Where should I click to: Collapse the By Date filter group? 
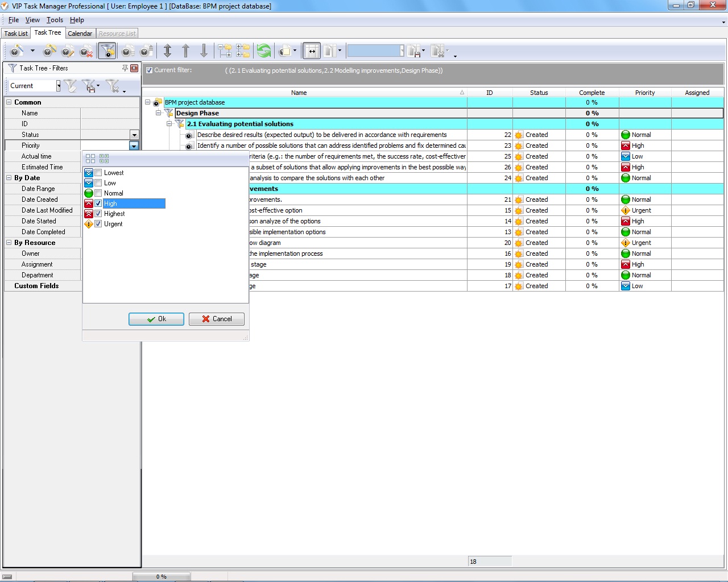pos(9,178)
